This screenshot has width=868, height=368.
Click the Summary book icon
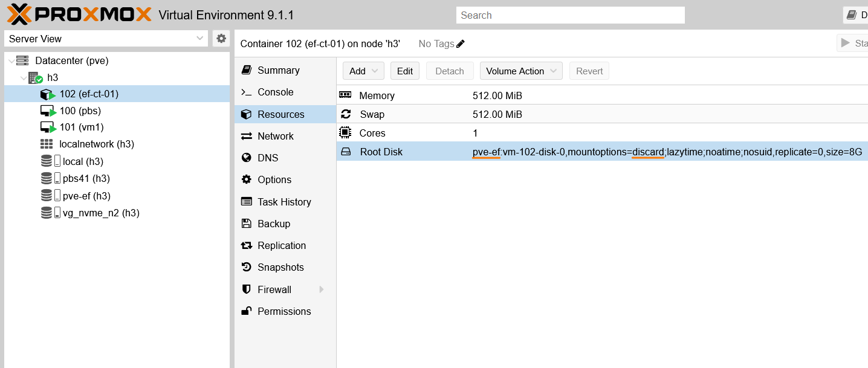(246, 70)
